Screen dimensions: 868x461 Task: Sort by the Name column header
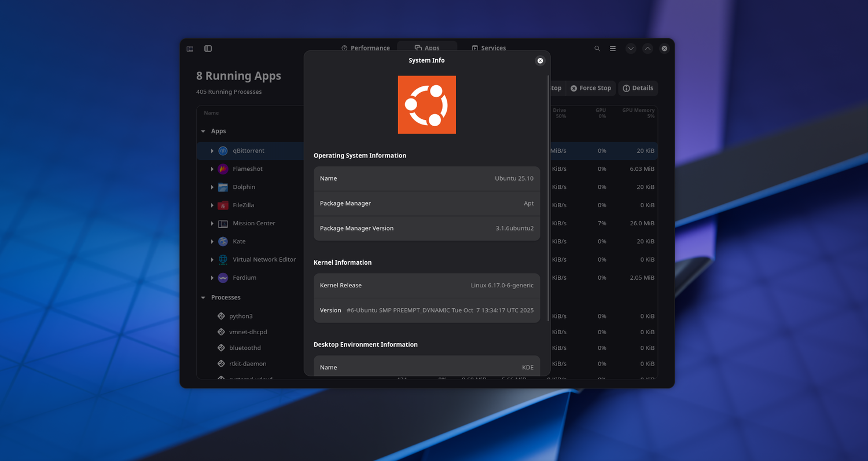[x=211, y=113]
